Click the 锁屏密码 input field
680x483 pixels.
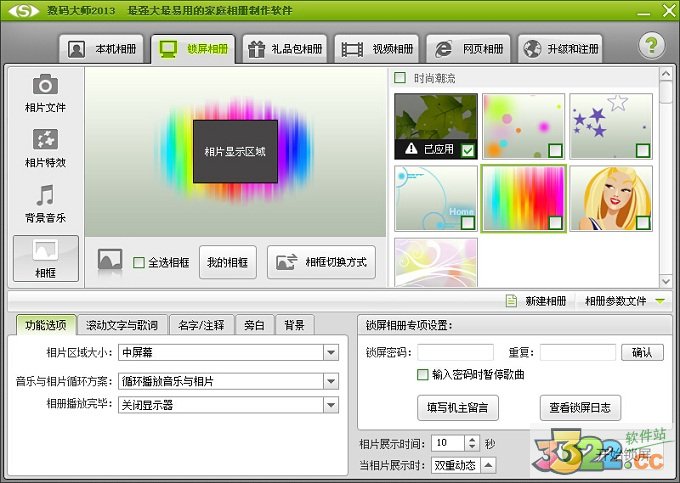tap(455, 352)
